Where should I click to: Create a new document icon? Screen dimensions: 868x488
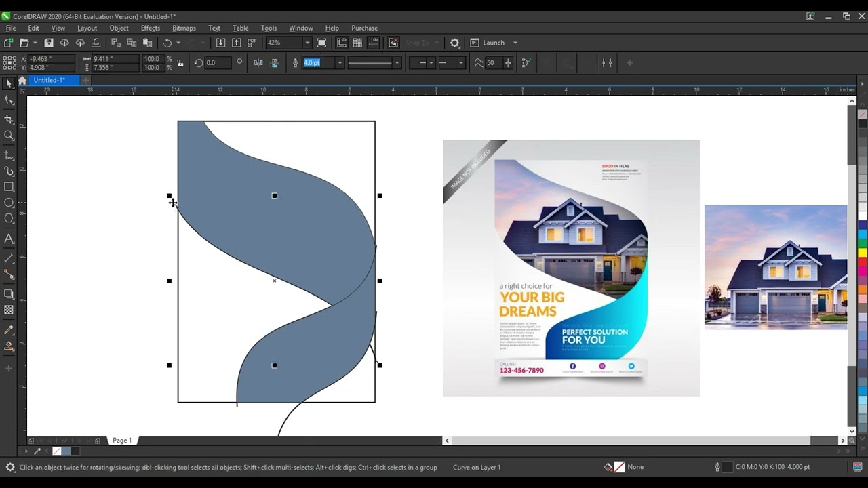point(8,43)
